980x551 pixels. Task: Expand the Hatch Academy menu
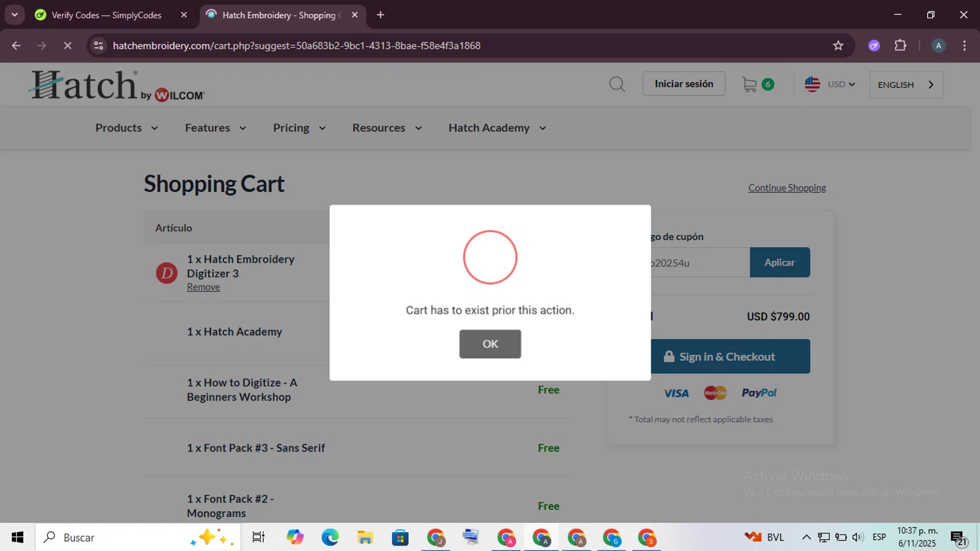pyautogui.click(x=497, y=127)
